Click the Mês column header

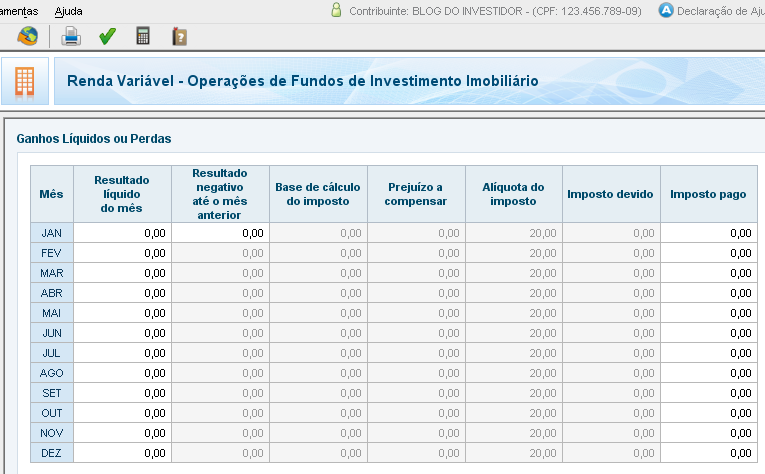click(x=52, y=194)
